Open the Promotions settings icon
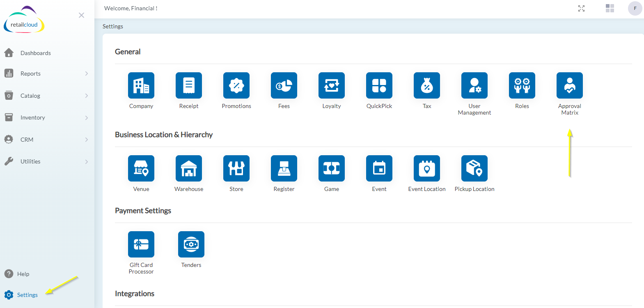 [x=236, y=85]
